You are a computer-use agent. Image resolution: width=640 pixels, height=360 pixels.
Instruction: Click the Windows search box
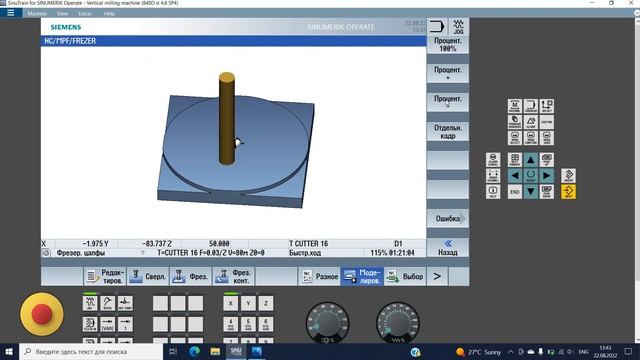point(91,351)
